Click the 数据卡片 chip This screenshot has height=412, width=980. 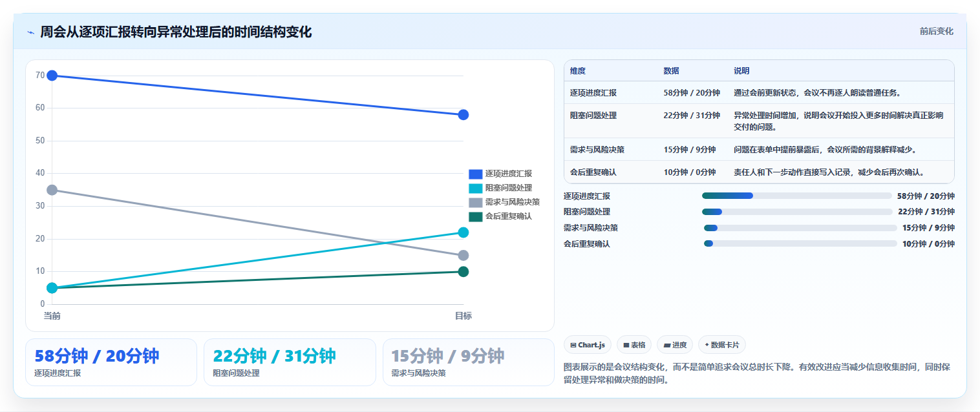point(722,345)
